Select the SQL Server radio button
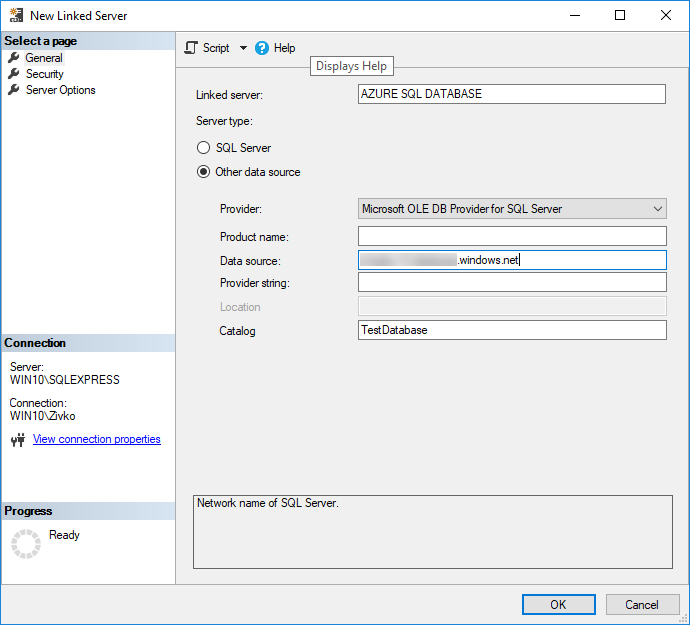This screenshot has height=625, width=690. pyautogui.click(x=203, y=148)
